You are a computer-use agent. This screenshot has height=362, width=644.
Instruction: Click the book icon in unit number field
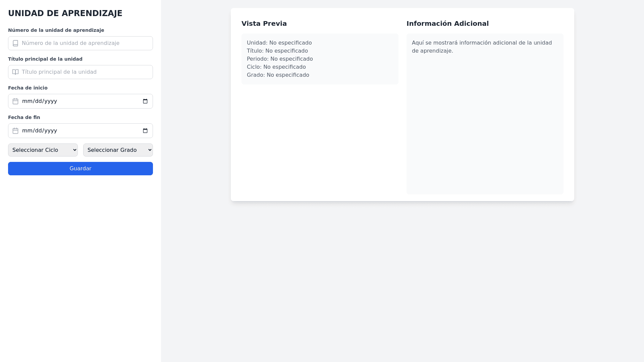15,43
